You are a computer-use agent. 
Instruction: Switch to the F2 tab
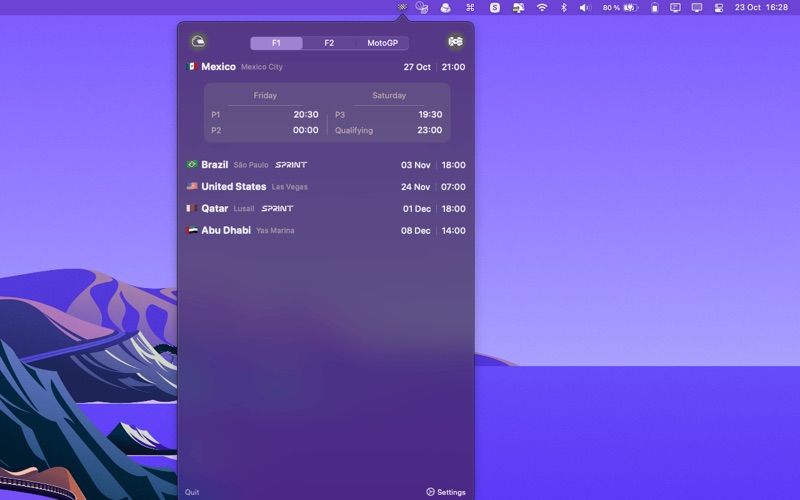click(x=329, y=43)
